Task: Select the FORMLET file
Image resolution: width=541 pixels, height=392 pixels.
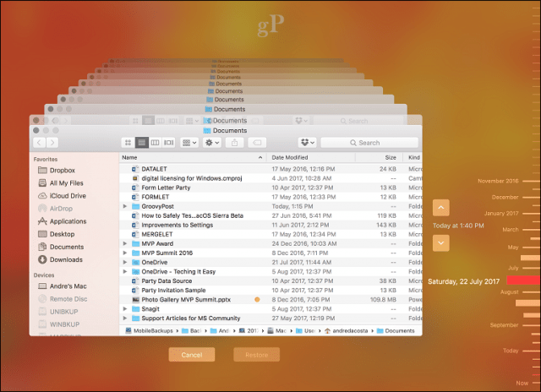Action: [270, 197]
